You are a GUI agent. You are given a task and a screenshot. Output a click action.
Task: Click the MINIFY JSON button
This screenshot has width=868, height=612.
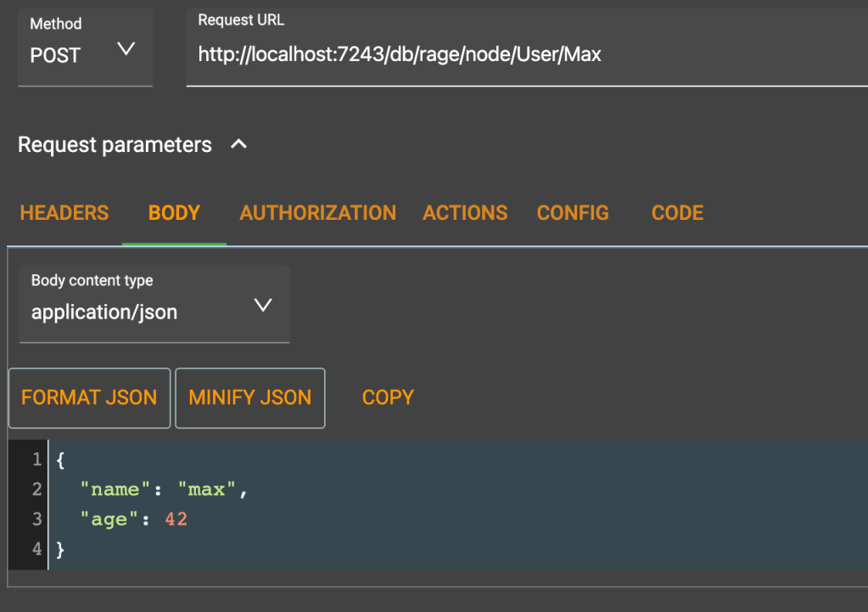(249, 398)
